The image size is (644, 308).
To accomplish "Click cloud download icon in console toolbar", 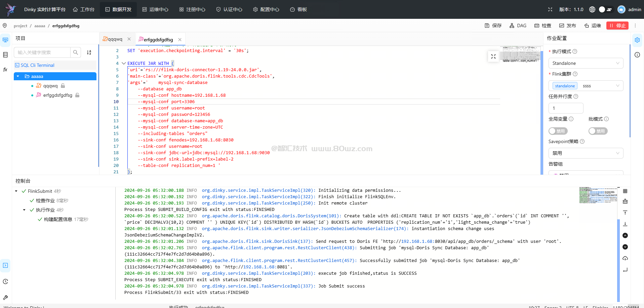I will pyautogui.click(x=625, y=258).
